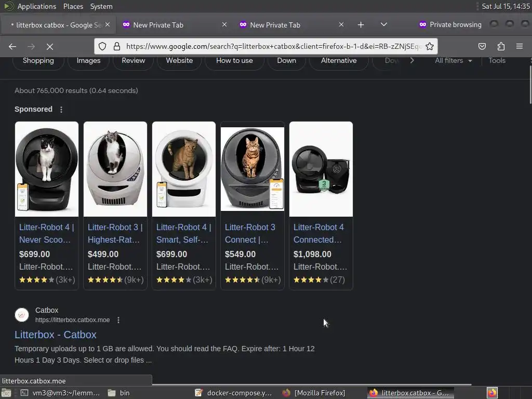
Task: Select the Review filter chip
Action: [134, 61]
